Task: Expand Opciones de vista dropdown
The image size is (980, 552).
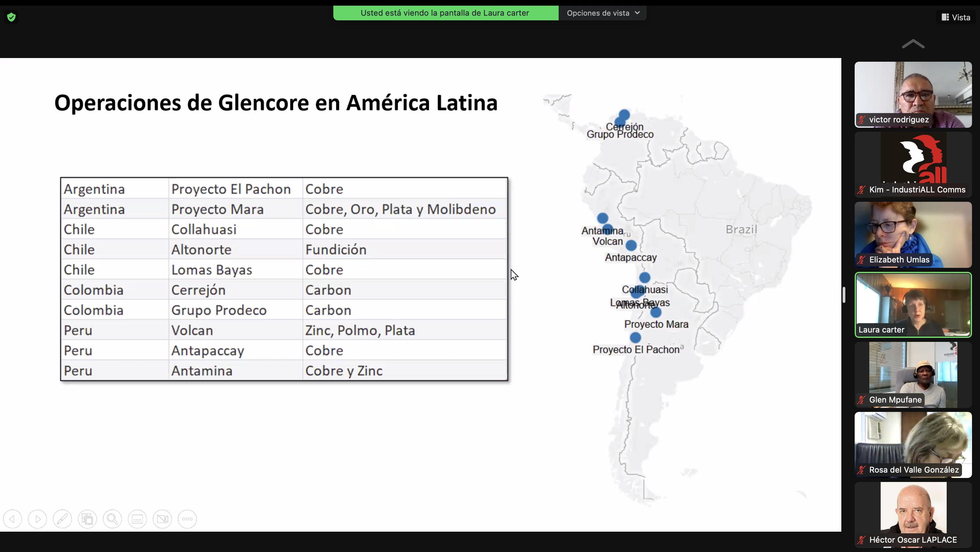Action: click(603, 13)
